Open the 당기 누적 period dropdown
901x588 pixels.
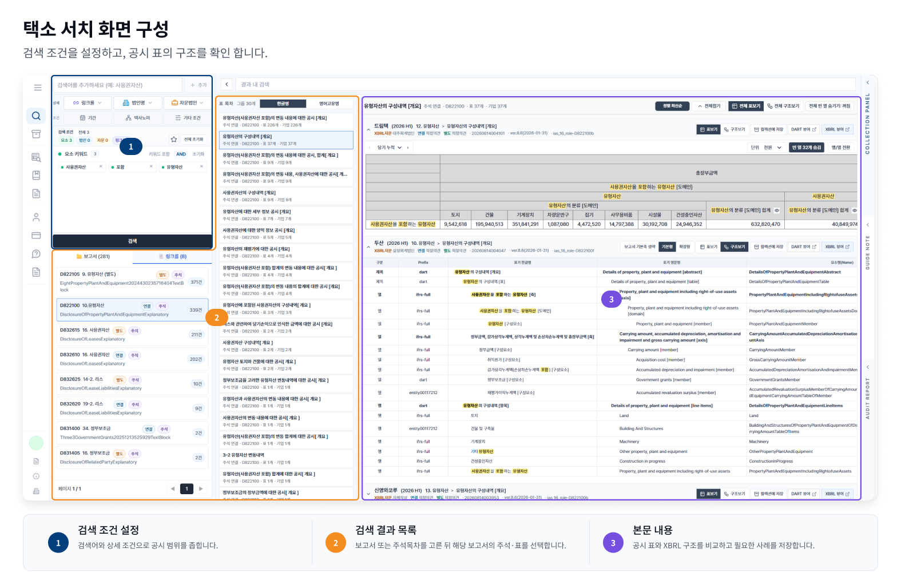[389, 148]
